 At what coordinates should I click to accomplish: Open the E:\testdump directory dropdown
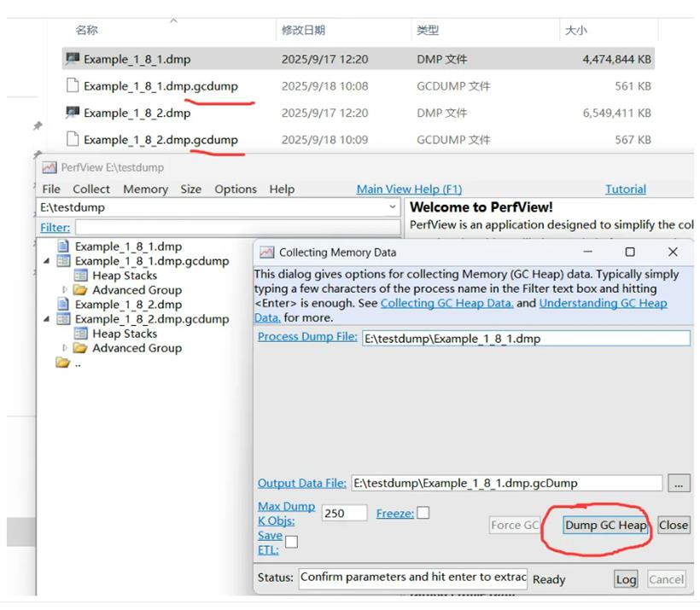(x=393, y=207)
